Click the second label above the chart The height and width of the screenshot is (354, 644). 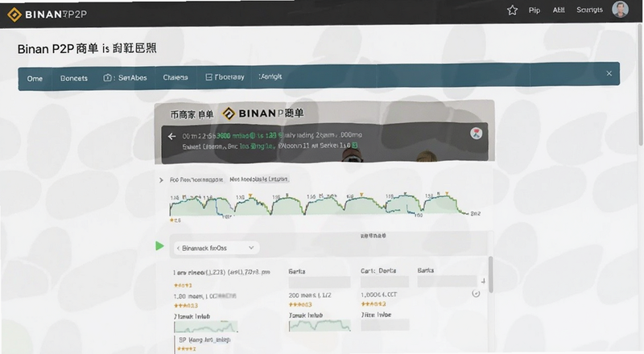tap(258, 179)
